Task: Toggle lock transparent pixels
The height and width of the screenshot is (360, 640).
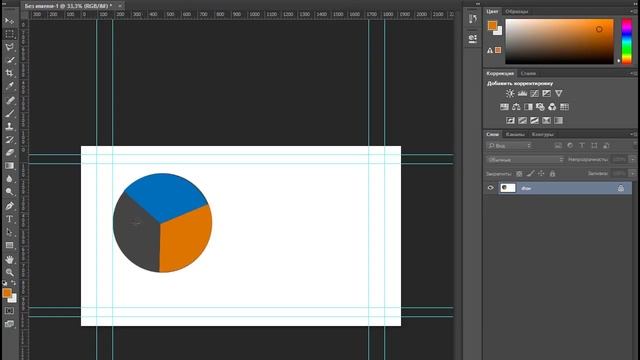Action: click(x=519, y=174)
